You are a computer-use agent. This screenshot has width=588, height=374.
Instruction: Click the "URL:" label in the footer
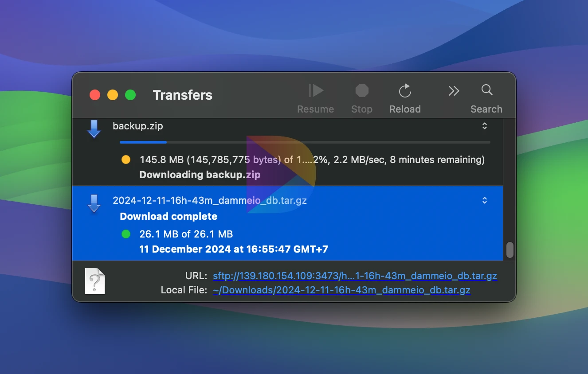pos(196,276)
